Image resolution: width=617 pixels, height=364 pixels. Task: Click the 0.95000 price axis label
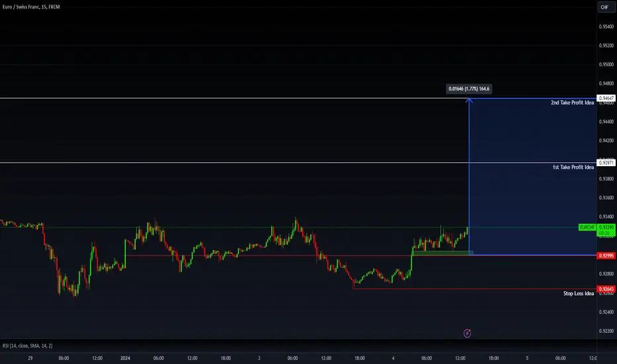click(x=606, y=65)
